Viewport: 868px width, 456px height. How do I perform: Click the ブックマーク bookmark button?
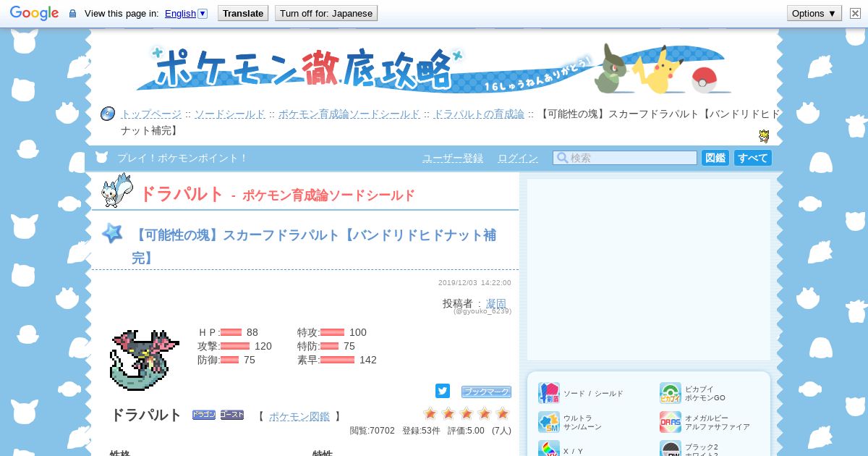click(x=486, y=392)
